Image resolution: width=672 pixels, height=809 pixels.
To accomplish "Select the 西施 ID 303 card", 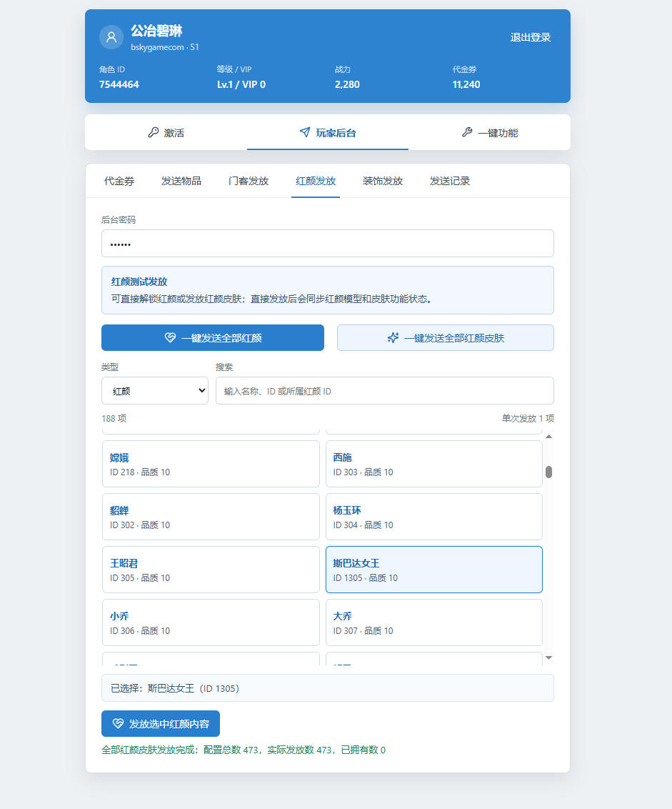I will (x=433, y=464).
